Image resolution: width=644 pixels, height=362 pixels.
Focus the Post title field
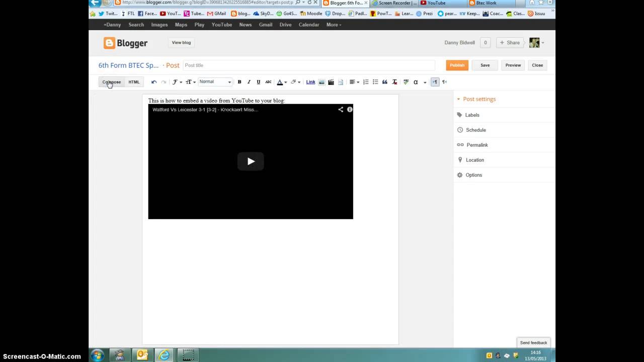(308, 65)
